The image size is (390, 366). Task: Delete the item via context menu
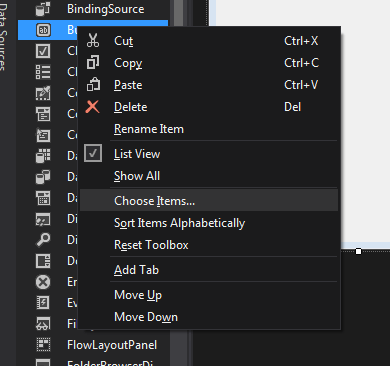pyautogui.click(x=209, y=107)
